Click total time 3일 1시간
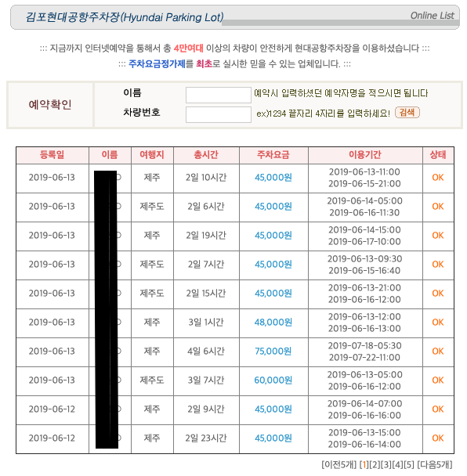This screenshot has height=476, width=467. [x=206, y=322]
